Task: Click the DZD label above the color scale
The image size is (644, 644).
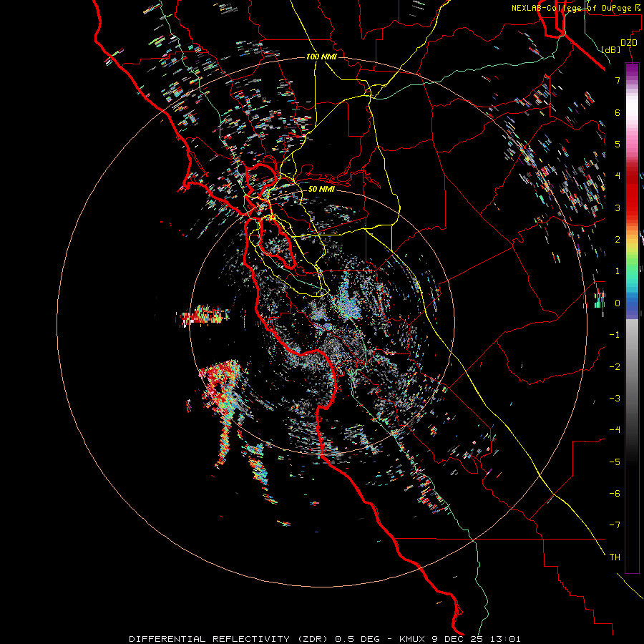Action: [x=629, y=43]
